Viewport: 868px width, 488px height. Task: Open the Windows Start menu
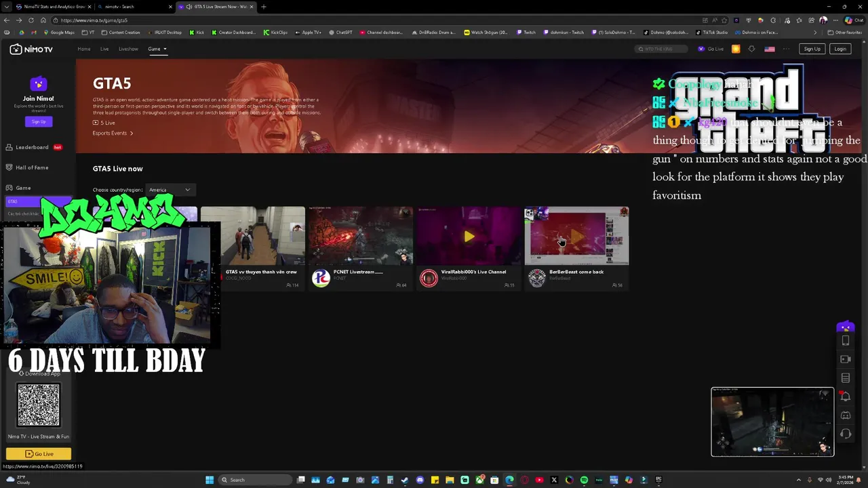coord(210,480)
